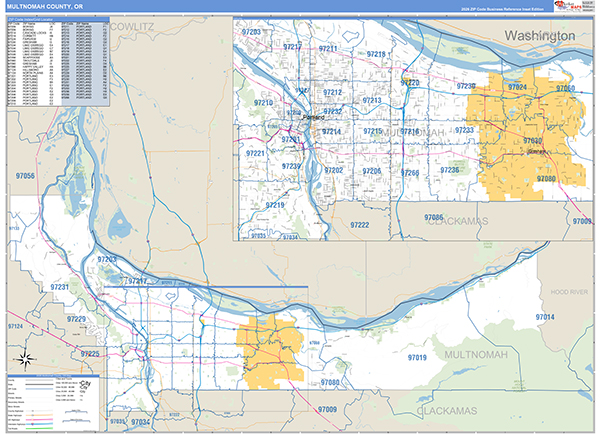
Task: Click ZIP 97206 in the inset map
Action: (372, 171)
